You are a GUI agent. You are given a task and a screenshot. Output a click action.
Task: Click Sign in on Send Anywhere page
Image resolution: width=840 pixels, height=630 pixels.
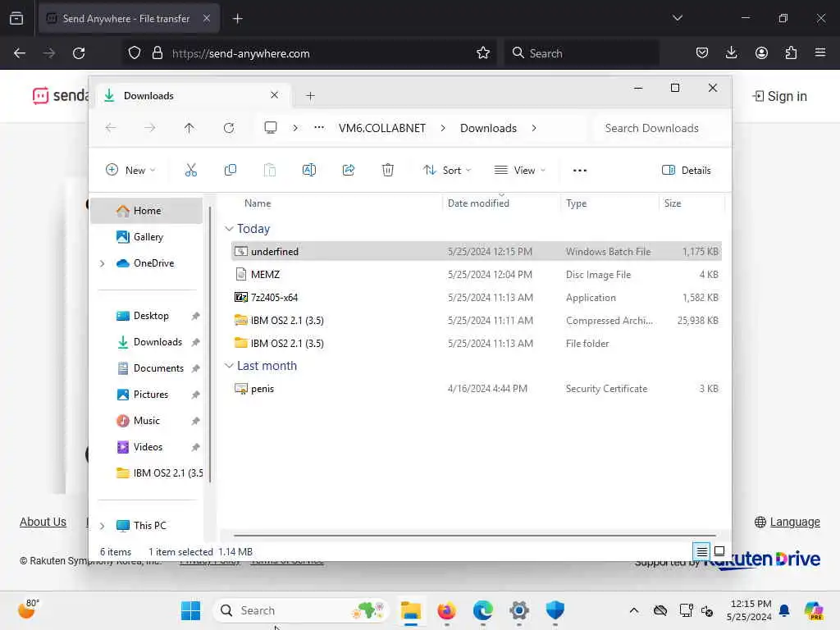click(779, 97)
